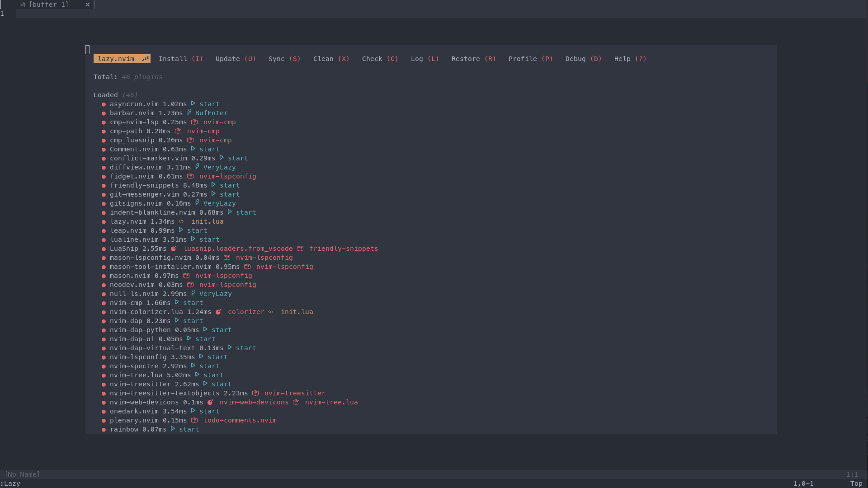Click the todo-comments.nvim dependency link
Screen dimensions: 868x488
coord(240,420)
